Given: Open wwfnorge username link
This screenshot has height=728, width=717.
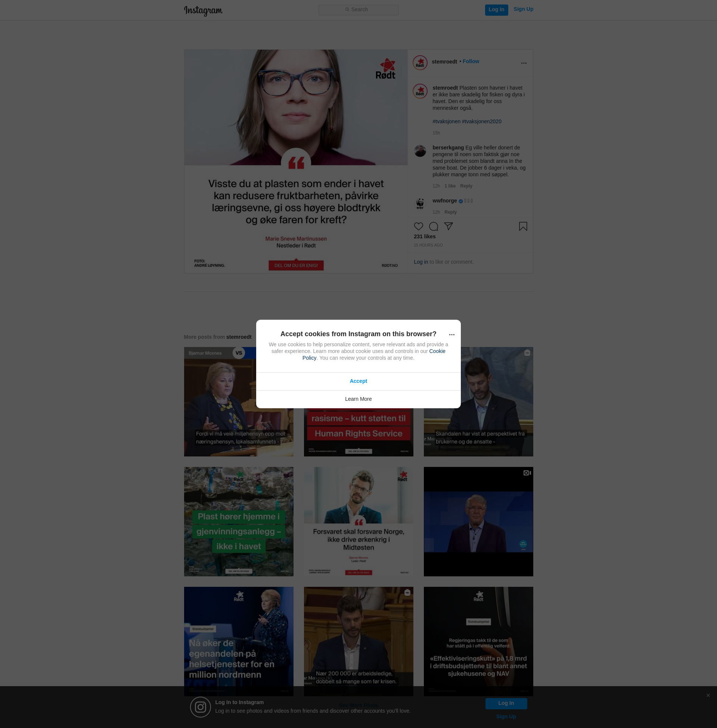Looking at the screenshot, I should (444, 201).
